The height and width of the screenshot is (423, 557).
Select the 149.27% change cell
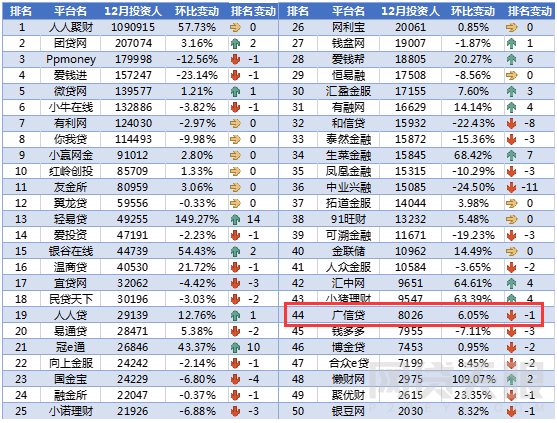point(197,219)
